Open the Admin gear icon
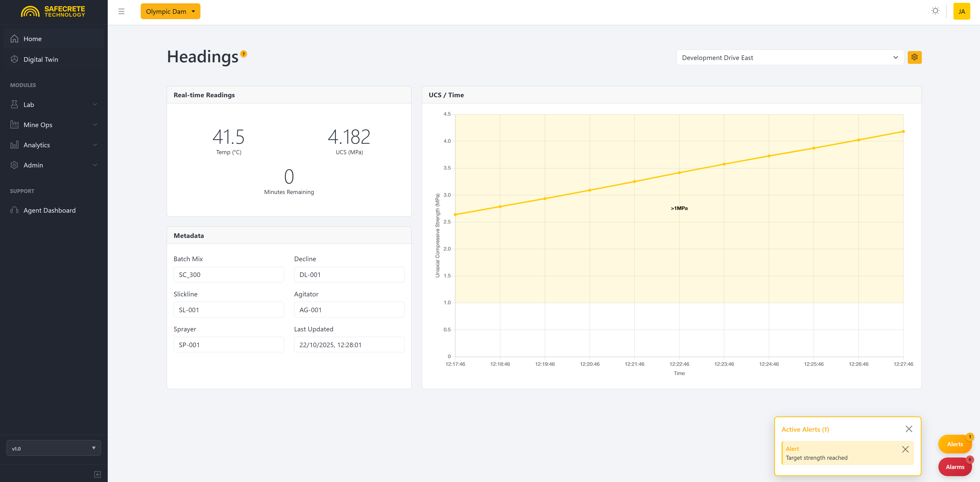This screenshot has height=482, width=980. tap(14, 165)
